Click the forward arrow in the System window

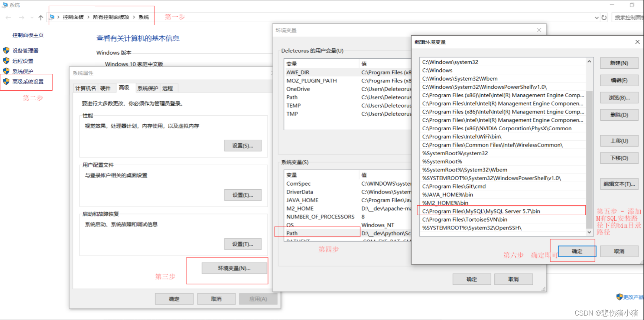(x=21, y=17)
